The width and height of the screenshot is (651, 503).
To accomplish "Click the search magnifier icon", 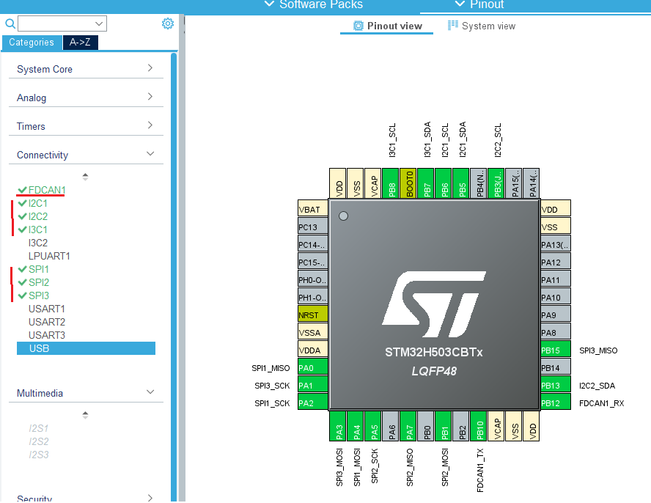I will click(x=10, y=24).
